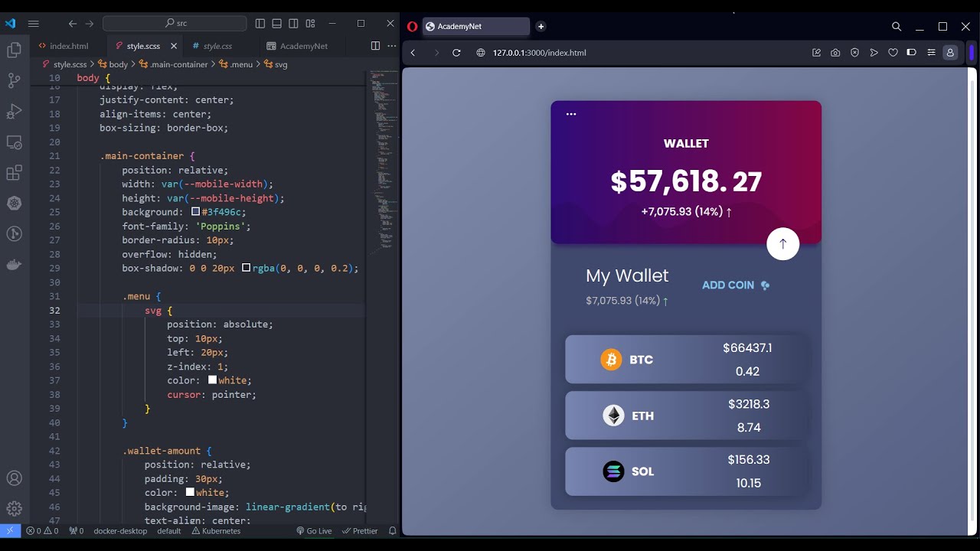Open the wallet card three-dots menu
Image resolution: width=980 pixels, height=551 pixels.
(571, 114)
